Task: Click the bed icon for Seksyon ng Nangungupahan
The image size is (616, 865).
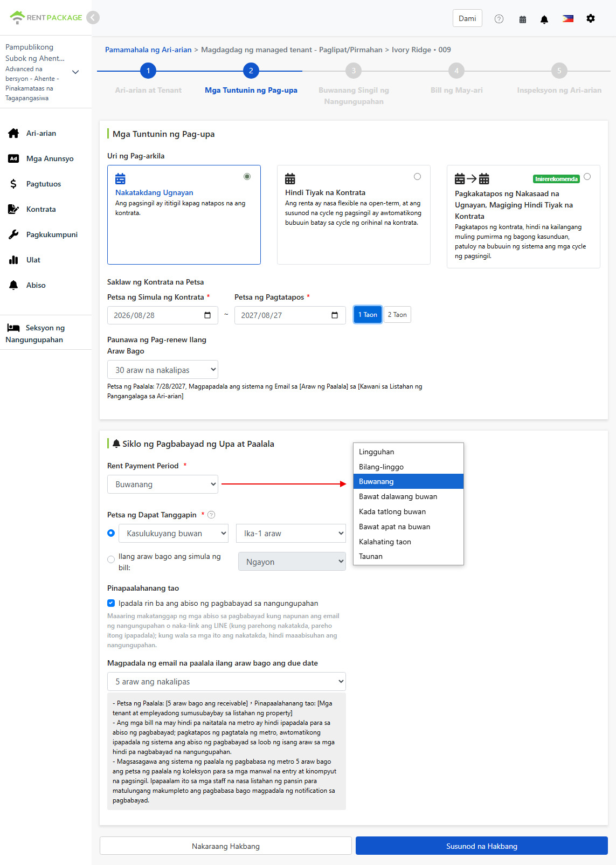Action: click(13, 328)
